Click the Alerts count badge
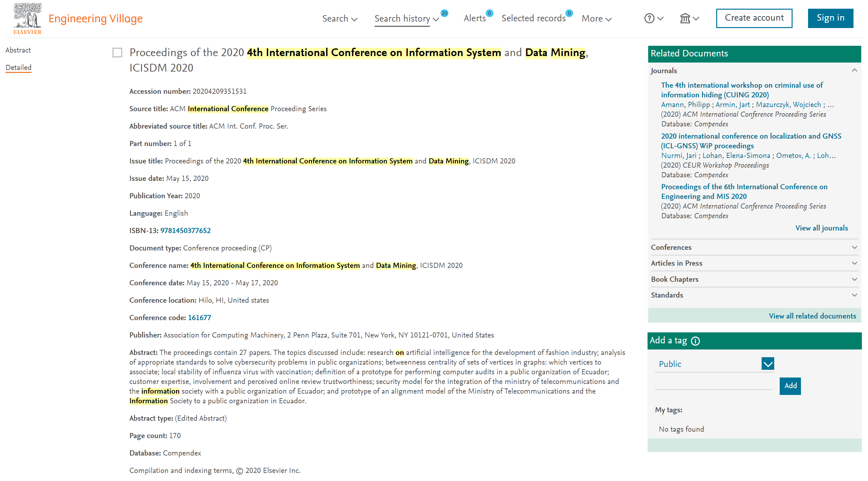 pos(489,14)
